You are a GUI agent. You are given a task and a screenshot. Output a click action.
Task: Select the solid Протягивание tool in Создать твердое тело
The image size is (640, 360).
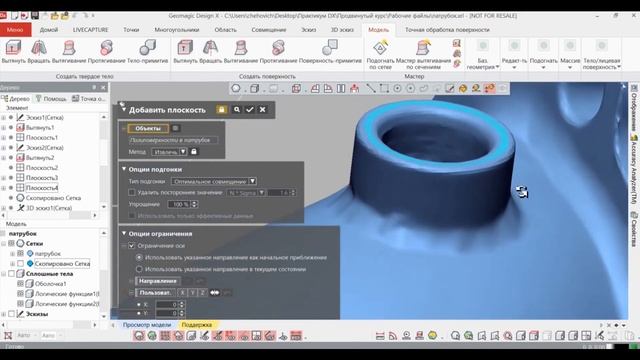tap(107, 51)
